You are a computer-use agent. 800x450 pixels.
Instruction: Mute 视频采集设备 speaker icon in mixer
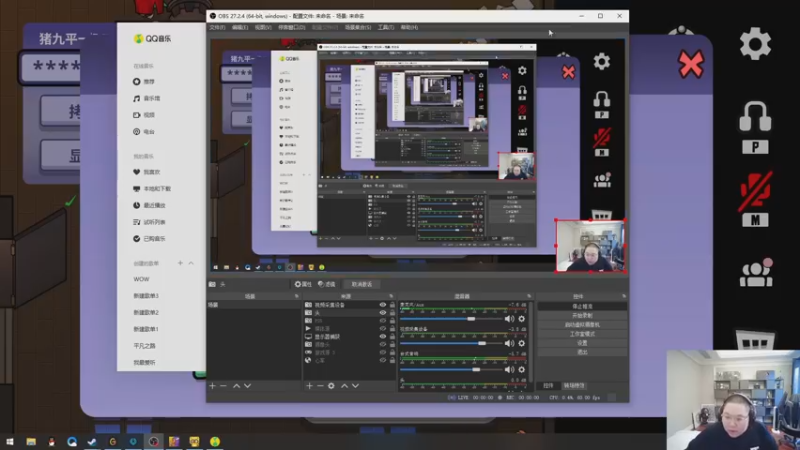[x=509, y=343]
